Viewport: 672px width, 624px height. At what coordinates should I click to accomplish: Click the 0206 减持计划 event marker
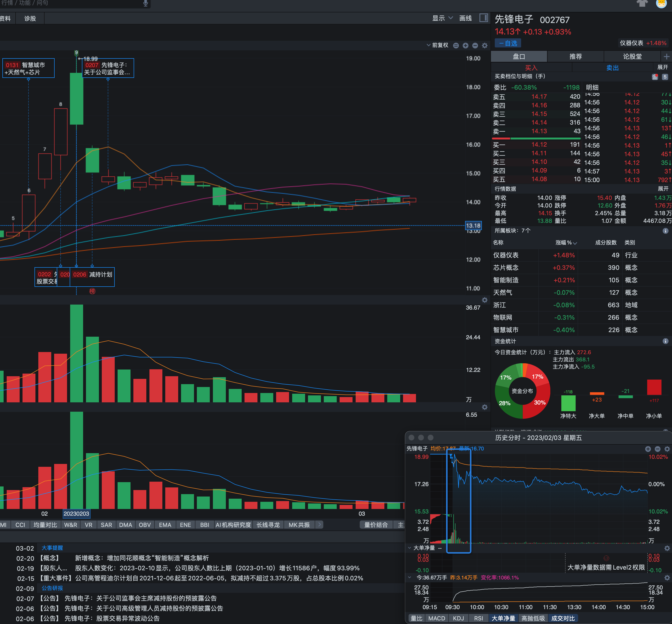coord(92,275)
